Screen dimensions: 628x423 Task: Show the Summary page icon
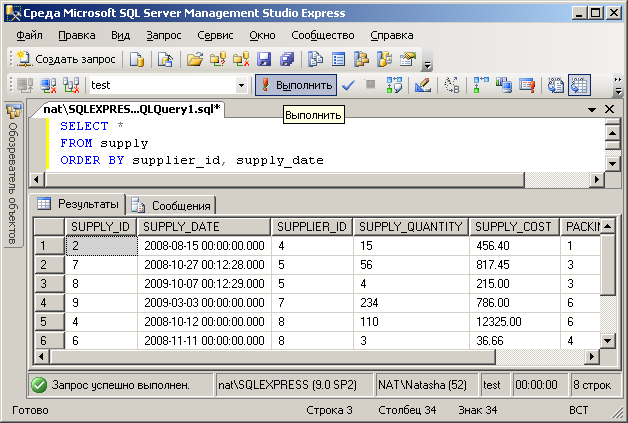tap(338, 59)
